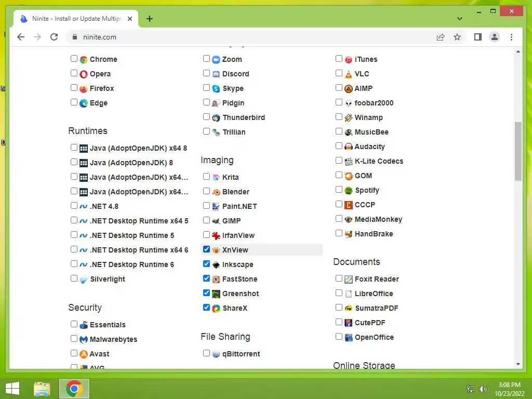This screenshot has height=399, width=532.
Task: Click the Edge logo icon
Action: point(84,103)
